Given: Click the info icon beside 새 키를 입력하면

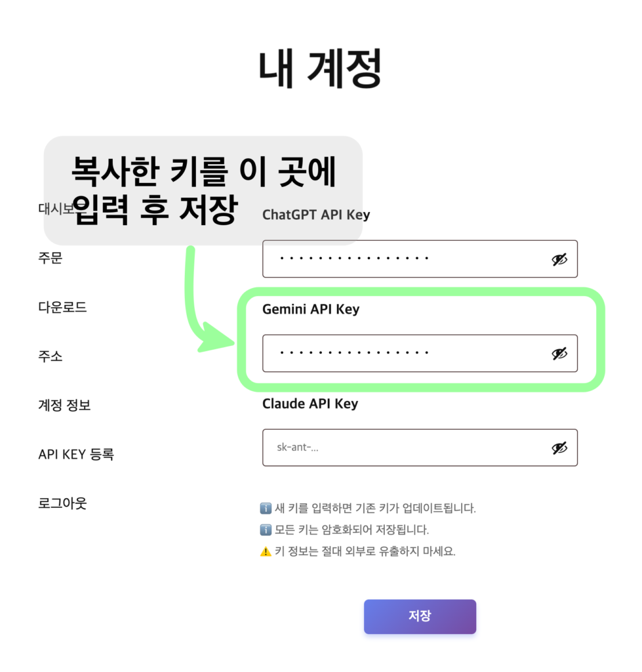Looking at the screenshot, I should 266,508.
